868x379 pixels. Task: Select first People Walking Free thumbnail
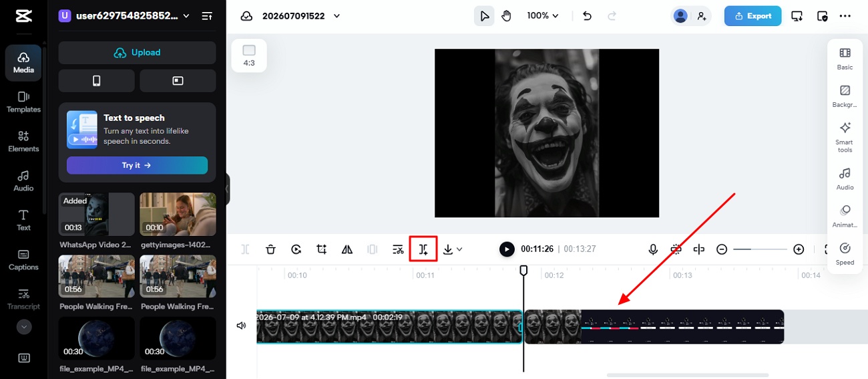[96, 276]
